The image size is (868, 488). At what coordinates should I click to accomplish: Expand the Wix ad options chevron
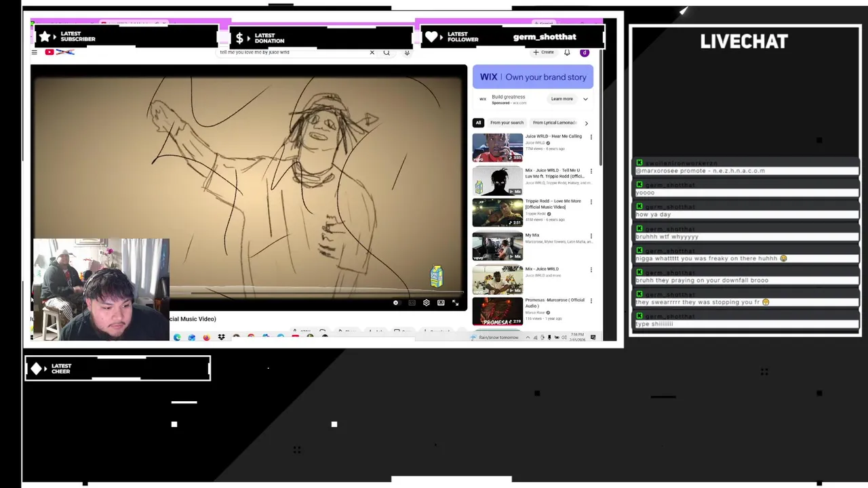point(585,99)
